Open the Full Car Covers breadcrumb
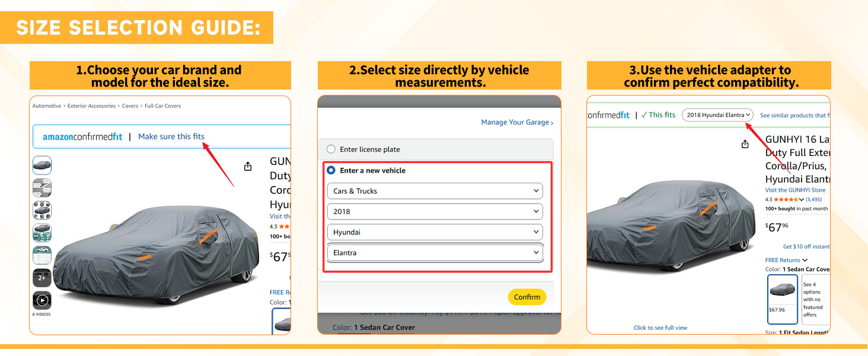The image size is (868, 356). 162,106
